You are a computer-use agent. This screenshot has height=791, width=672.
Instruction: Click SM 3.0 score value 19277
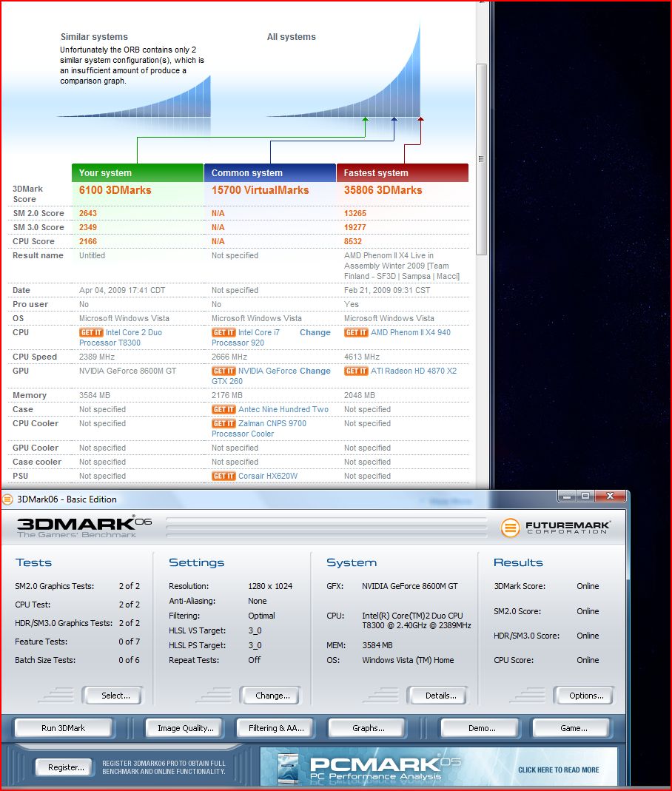(355, 227)
